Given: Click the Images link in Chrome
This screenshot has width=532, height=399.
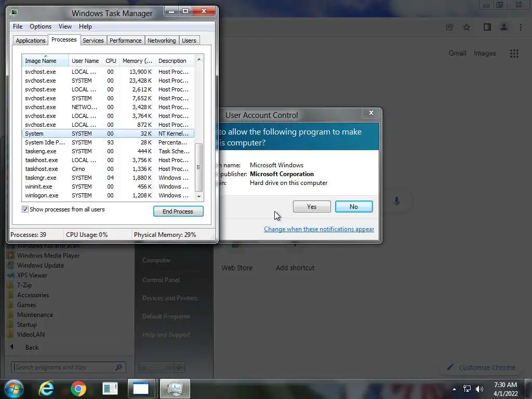Looking at the screenshot, I should pos(485,54).
